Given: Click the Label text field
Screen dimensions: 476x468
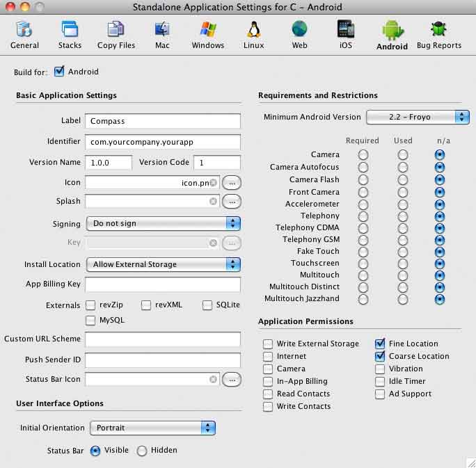Looking at the screenshot, I should (162, 121).
